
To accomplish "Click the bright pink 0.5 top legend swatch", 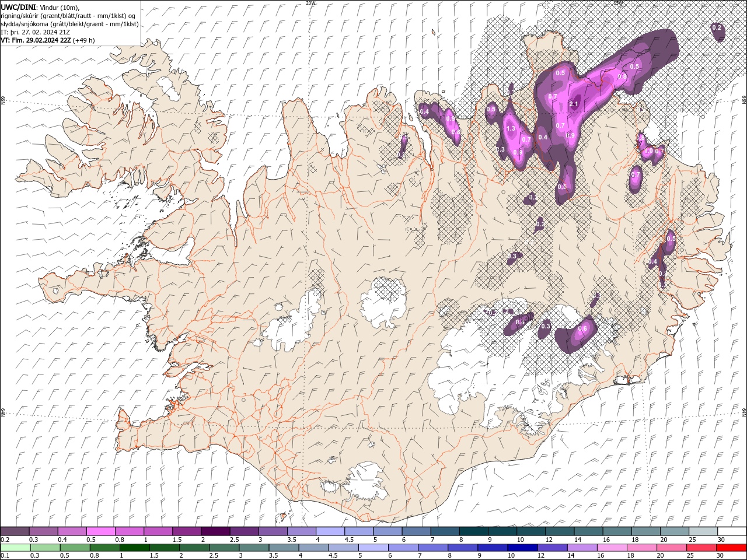I will [x=100, y=531].
